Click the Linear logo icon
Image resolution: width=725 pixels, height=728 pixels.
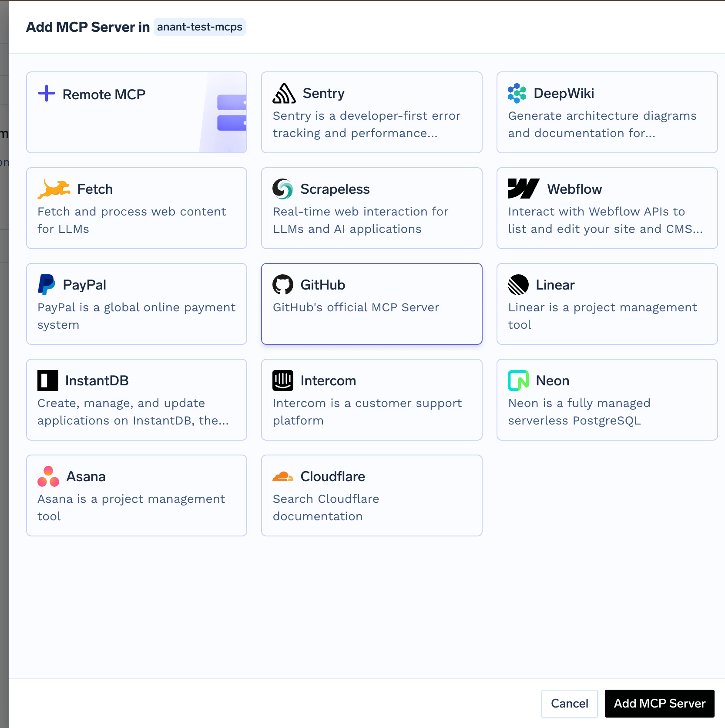pos(518,285)
